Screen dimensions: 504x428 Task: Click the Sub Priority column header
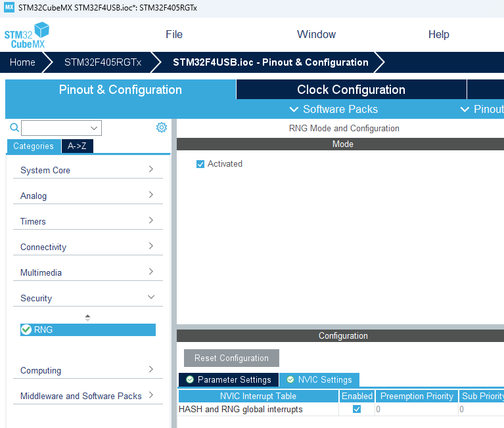482,396
